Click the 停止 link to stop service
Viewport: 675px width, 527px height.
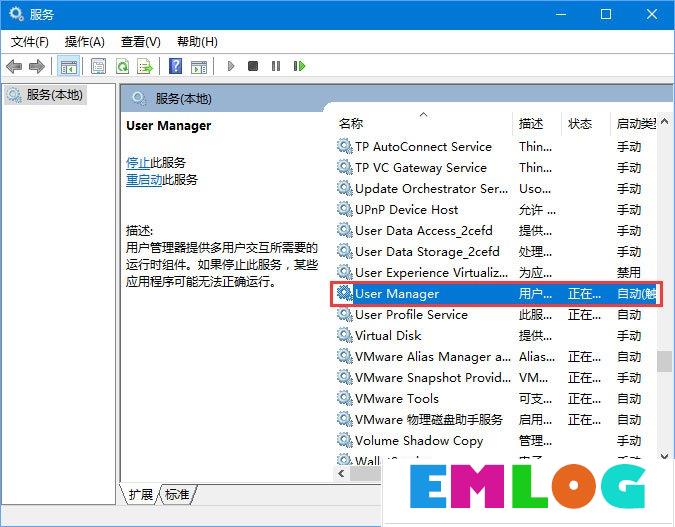tap(138, 163)
